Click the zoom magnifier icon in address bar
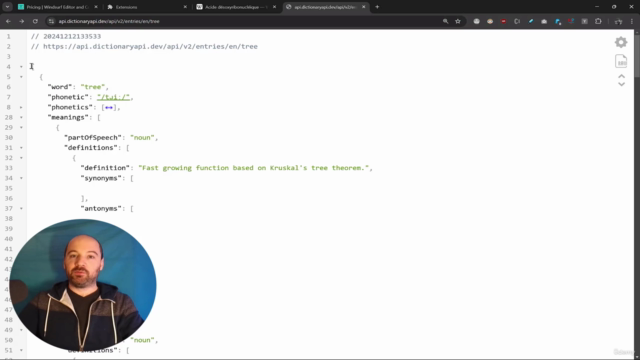Viewport: 640px width, 360px height. coord(445,21)
